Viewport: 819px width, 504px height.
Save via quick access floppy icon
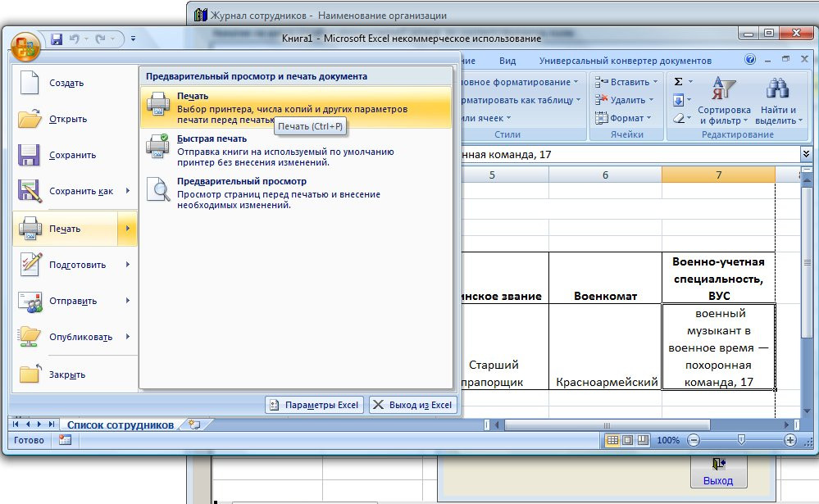tap(57, 39)
